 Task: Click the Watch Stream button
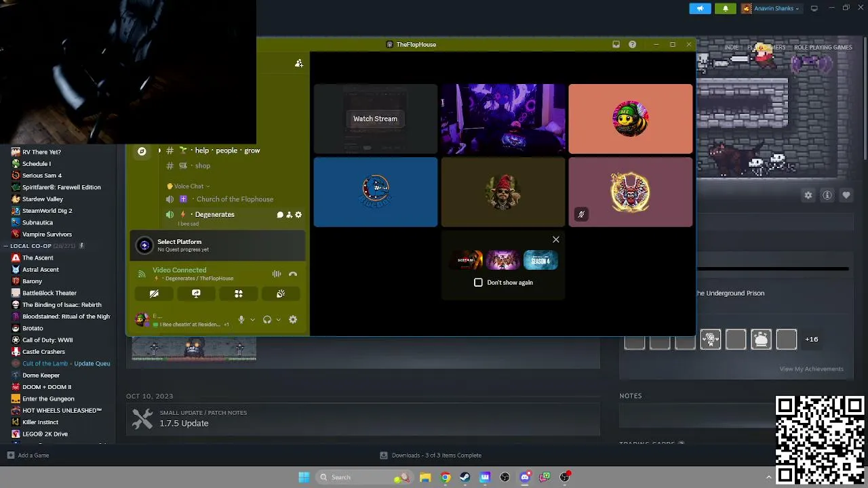coord(375,119)
